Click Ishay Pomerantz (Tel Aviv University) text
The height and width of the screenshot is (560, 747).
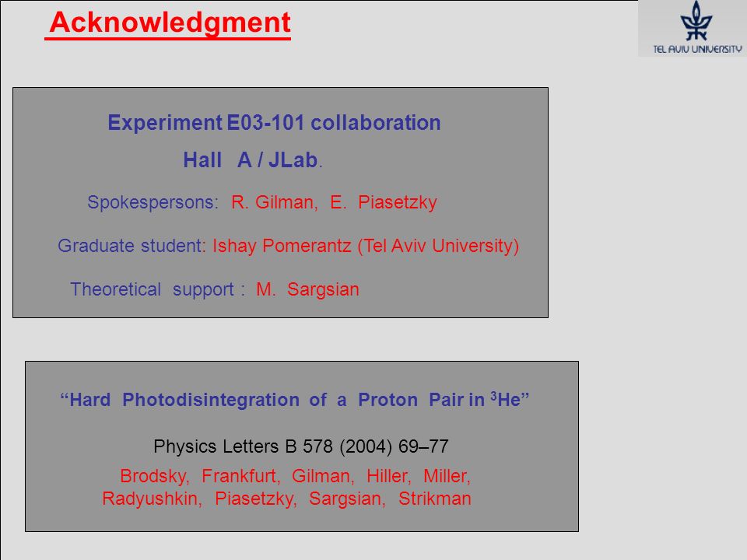(366, 246)
